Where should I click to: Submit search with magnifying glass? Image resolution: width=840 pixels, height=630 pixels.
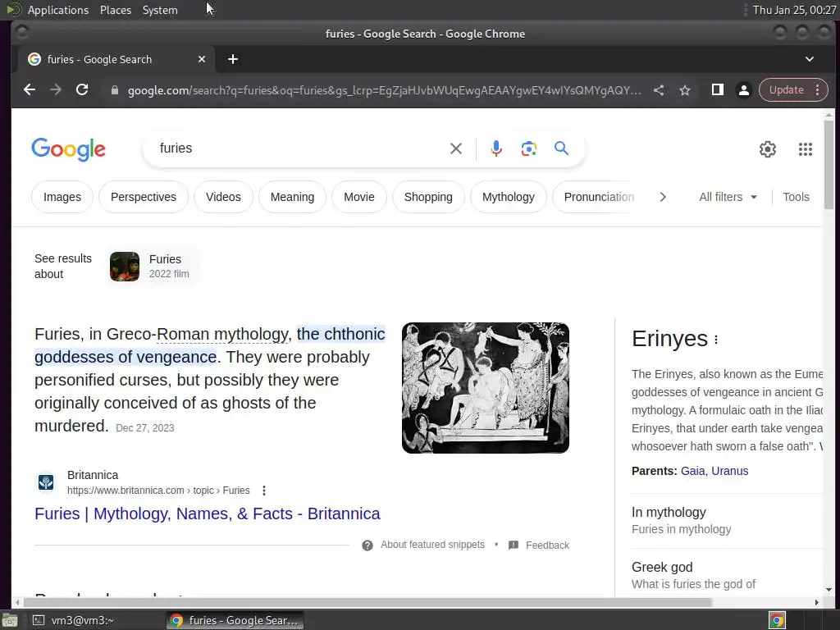point(561,148)
